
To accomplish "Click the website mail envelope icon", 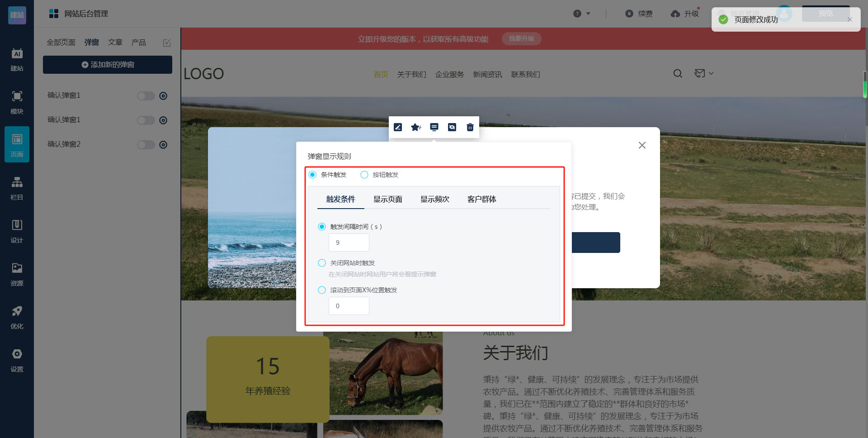I will [699, 73].
